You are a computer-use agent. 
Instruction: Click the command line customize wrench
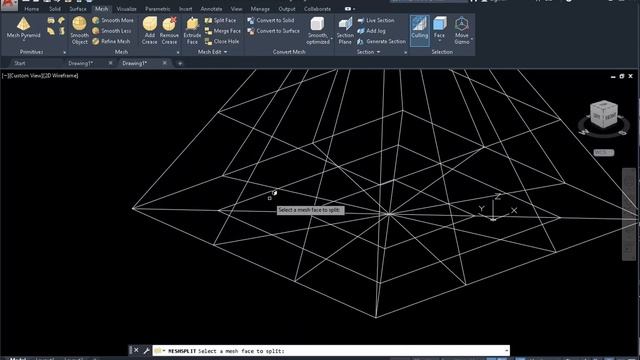pos(147,351)
